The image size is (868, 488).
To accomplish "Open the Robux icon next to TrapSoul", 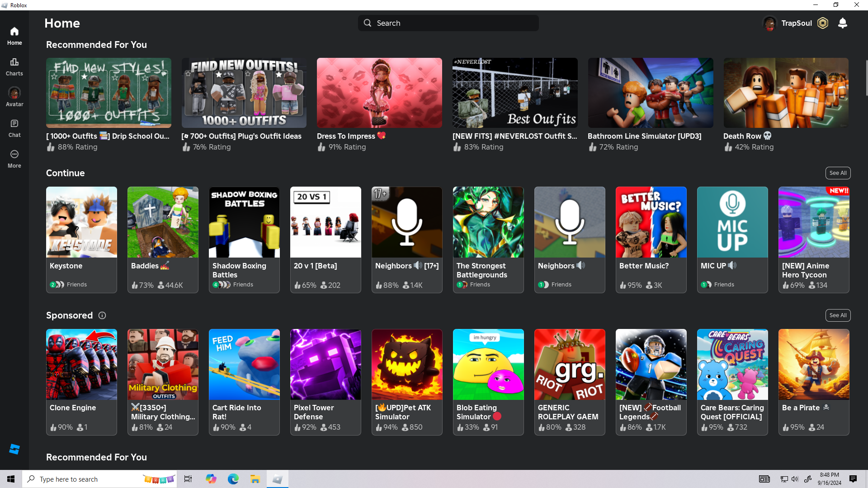I will [x=823, y=23].
